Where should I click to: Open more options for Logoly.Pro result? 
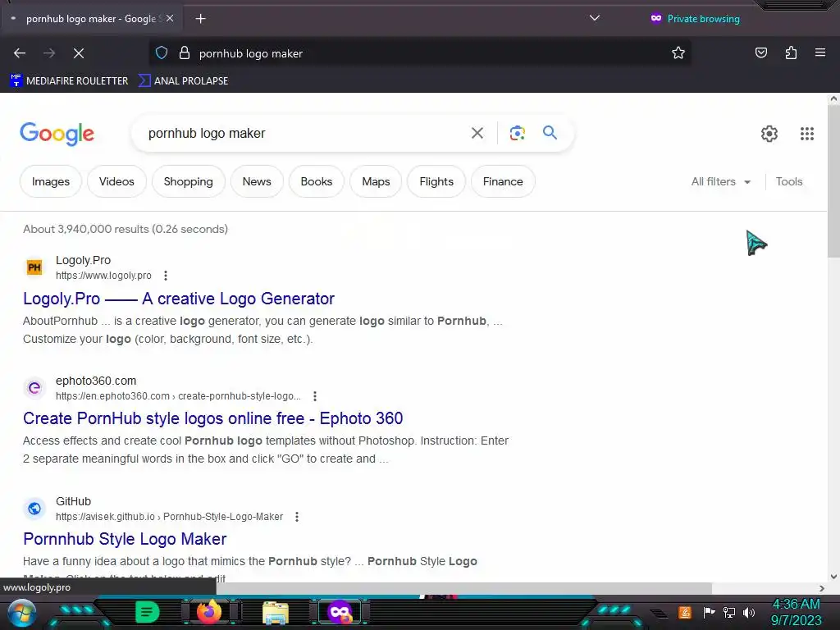pyautogui.click(x=166, y=276)
